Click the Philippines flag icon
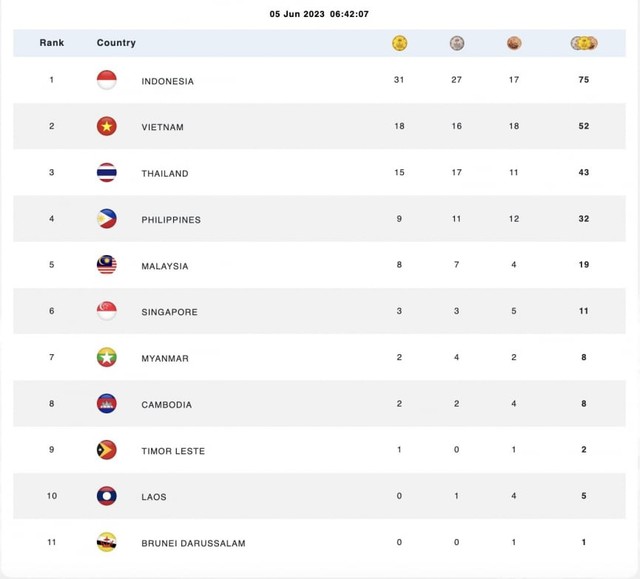 click(107, 219)
